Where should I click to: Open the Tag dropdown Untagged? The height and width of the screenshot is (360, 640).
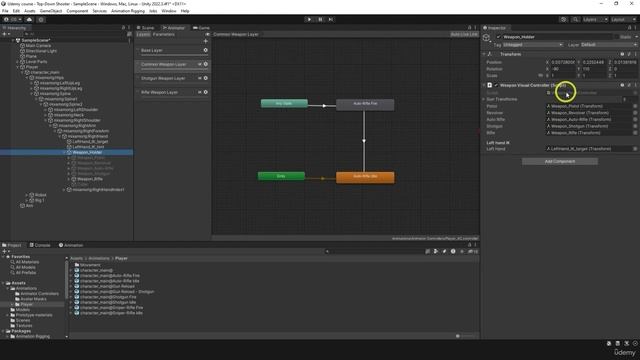pos(533,44)
